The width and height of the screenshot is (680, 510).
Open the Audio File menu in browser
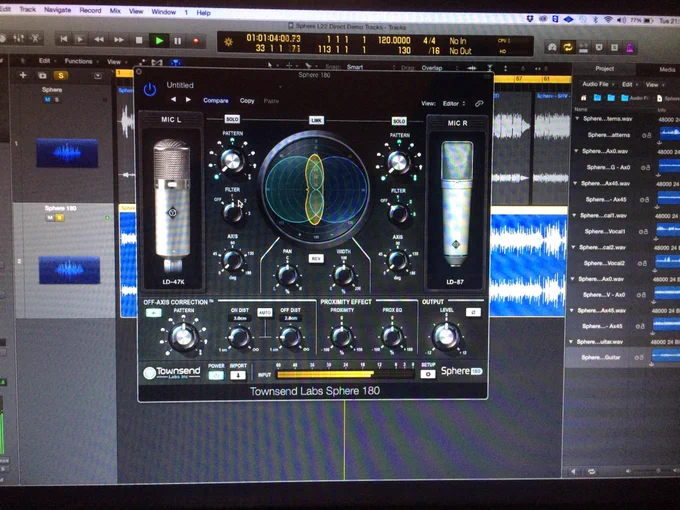point(598,84)
